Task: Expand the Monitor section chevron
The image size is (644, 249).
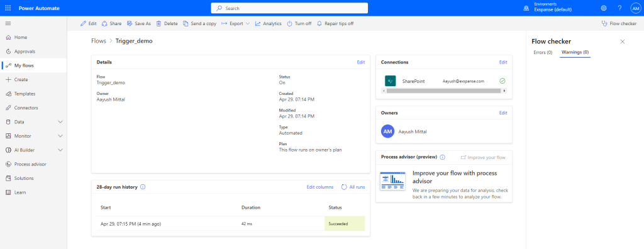Action: pyautogui.click(x=60, y=136)
